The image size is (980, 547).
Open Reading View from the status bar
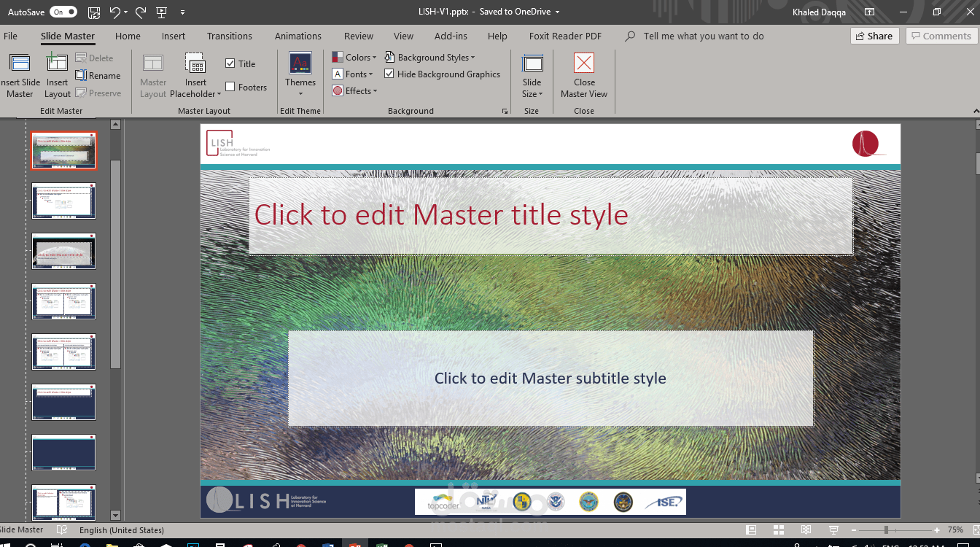point(805,529)
